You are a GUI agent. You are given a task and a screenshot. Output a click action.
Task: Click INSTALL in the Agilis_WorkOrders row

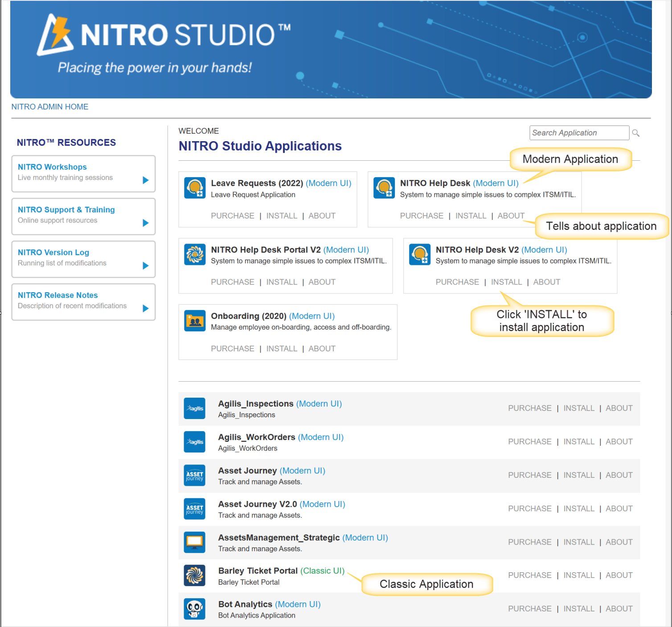pos(579,442)
